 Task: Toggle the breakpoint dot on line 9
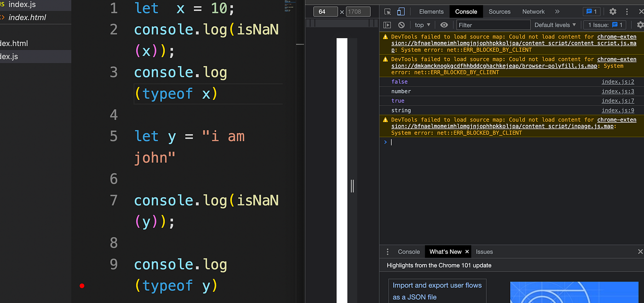[x=82, y=286]
